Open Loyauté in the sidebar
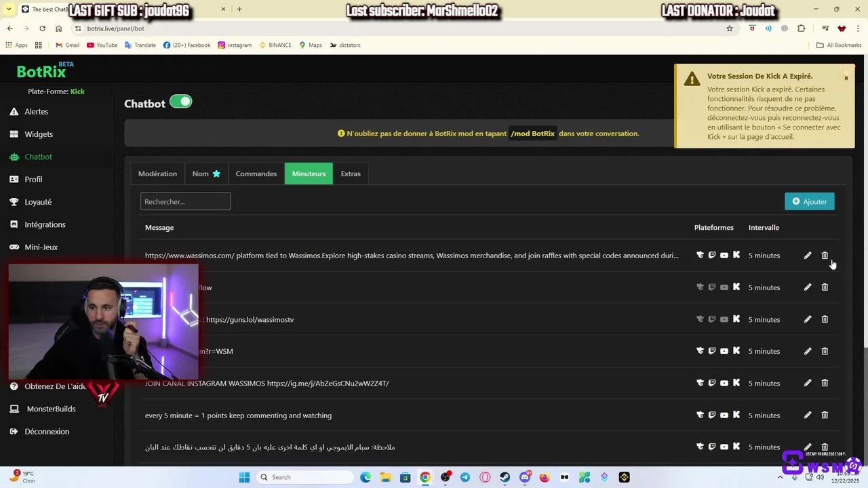This screenshot has width=868, height=488. coord(31,202)
